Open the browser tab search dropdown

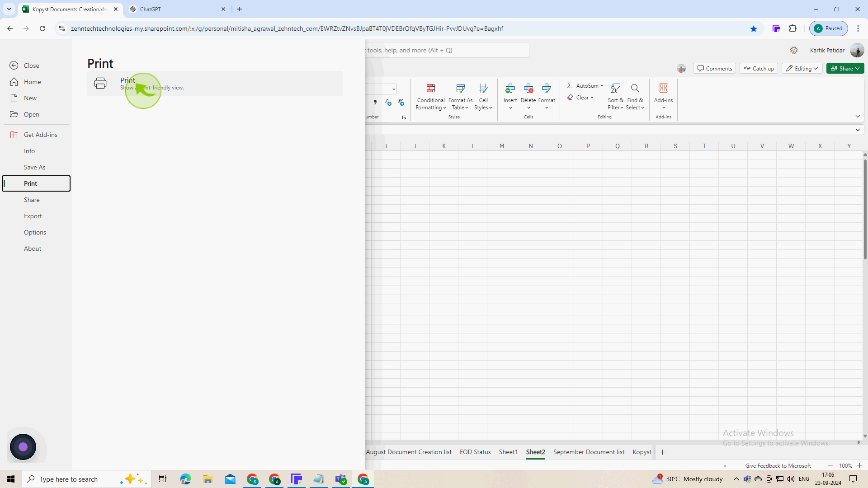[9, 9]
